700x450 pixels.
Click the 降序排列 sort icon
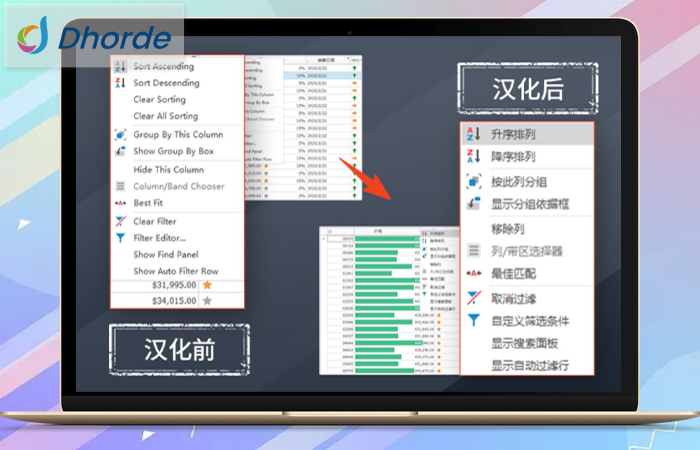click(473, 156)
